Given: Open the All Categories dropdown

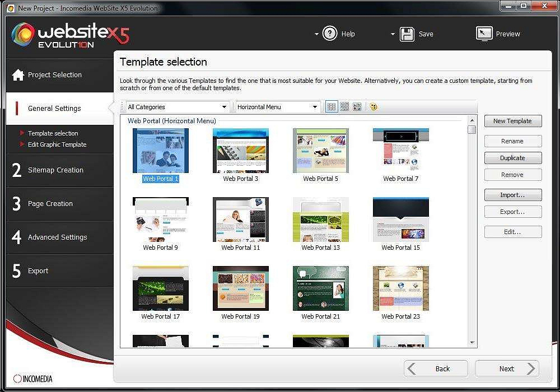Looking at the screenshot, I should pos(176,106).
